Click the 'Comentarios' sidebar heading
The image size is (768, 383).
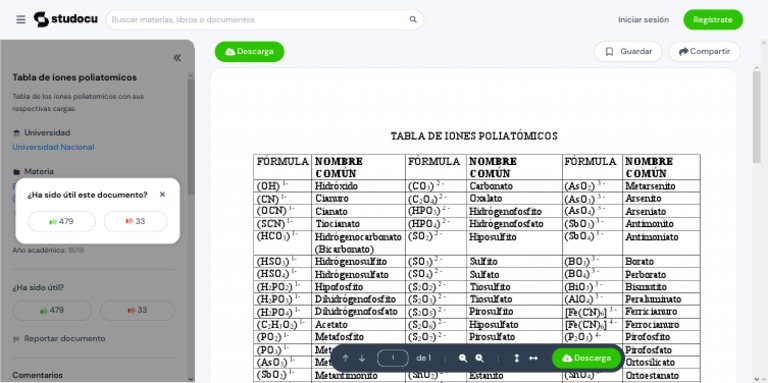coord(37,375)
